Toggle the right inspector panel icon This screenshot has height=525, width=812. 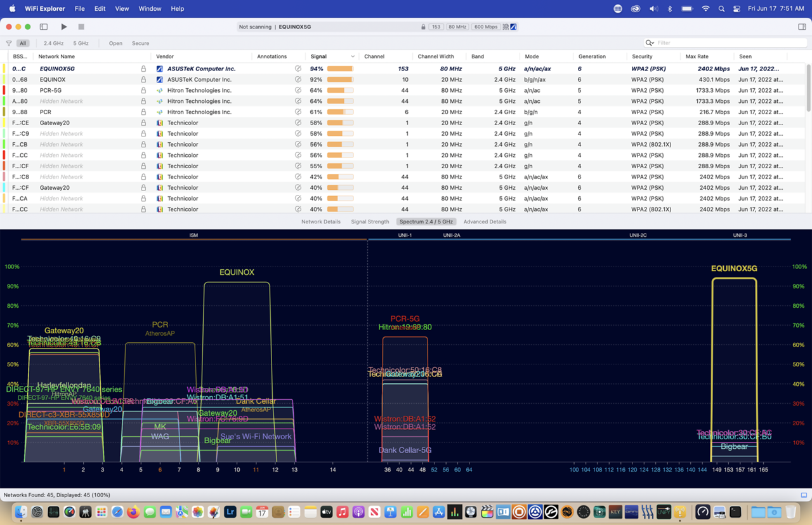(802, 27)
